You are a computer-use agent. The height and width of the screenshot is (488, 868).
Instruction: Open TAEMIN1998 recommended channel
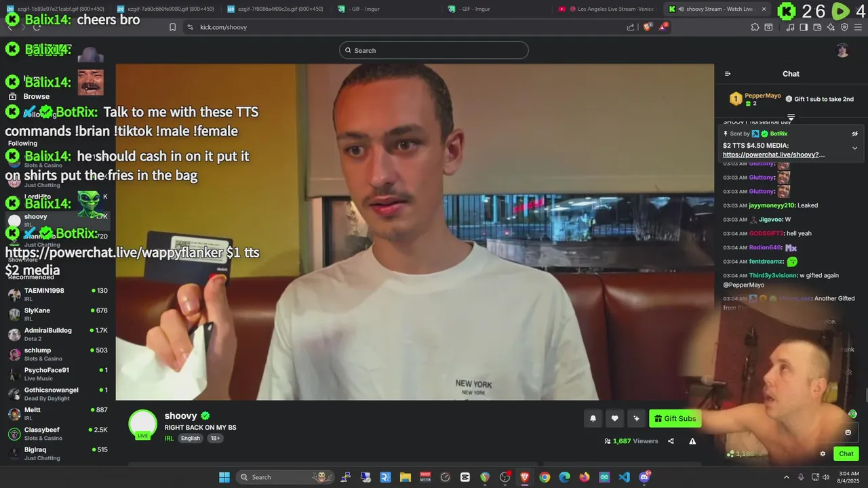pyautogui.click(x=58, y=294)
